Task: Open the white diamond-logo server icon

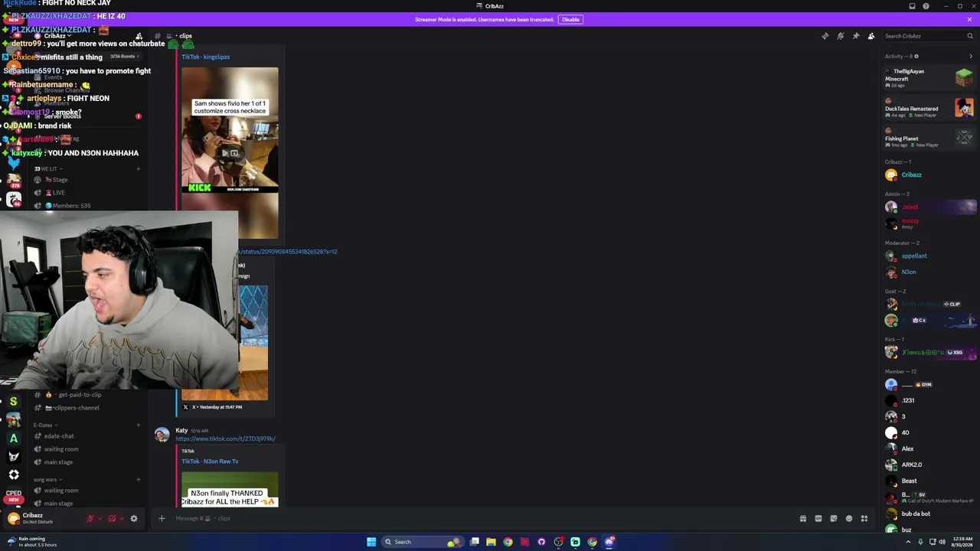Action: [13, 475]
